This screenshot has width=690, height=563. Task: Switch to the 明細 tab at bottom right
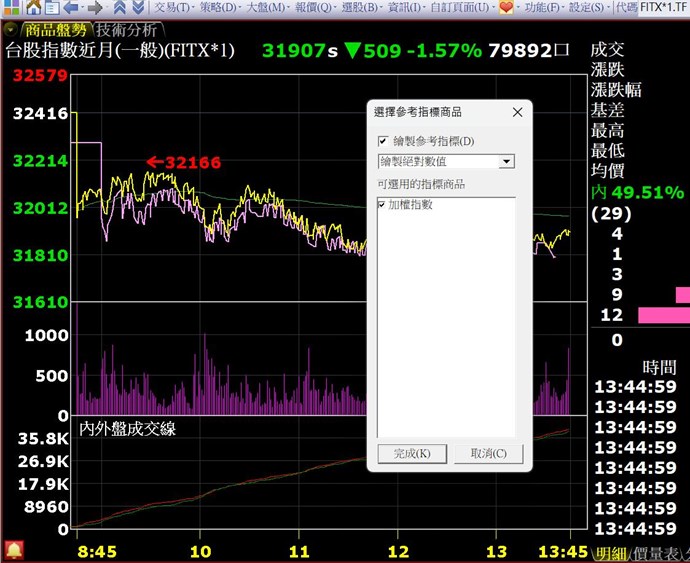click(608, 553)
